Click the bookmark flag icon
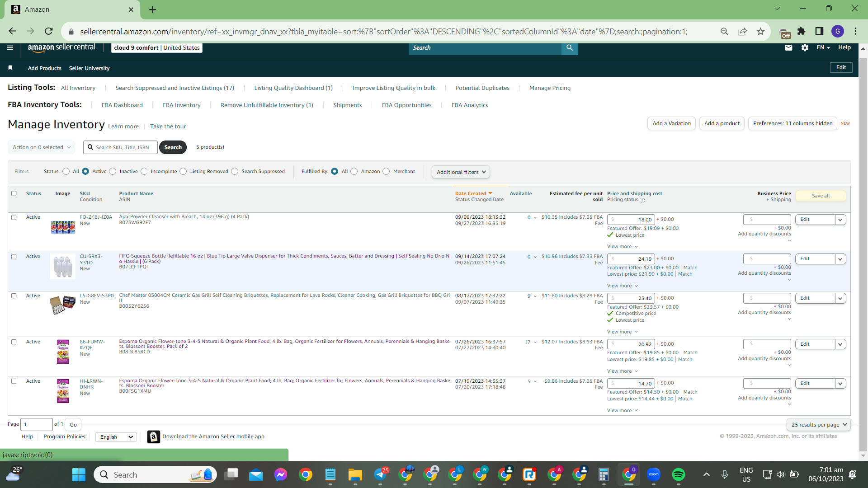The height and width of the screenshot is (488, 868). [10, 68]
